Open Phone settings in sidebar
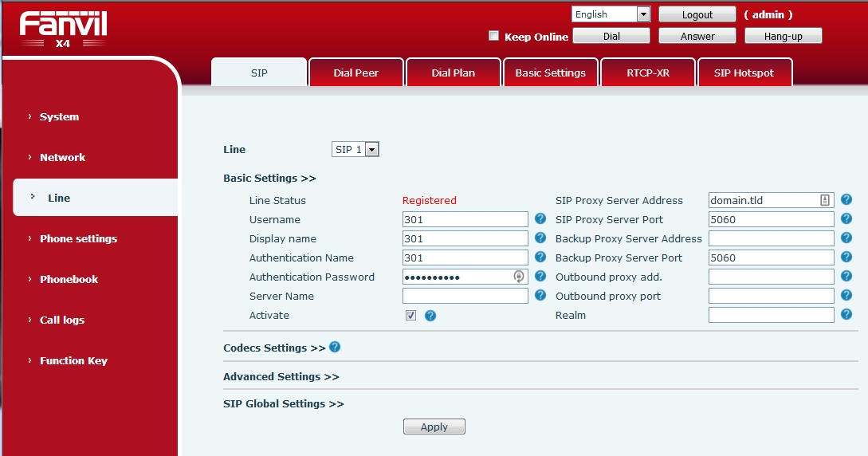The width and height of the screenshot is (868, 456). [78, 238]
